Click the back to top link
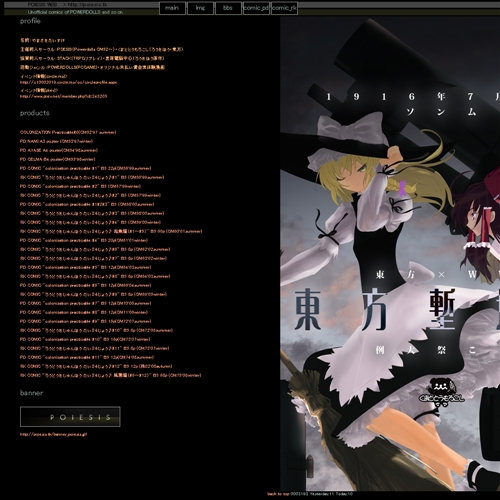This screenshot has height=500, width=500. (x=278, y=494)
